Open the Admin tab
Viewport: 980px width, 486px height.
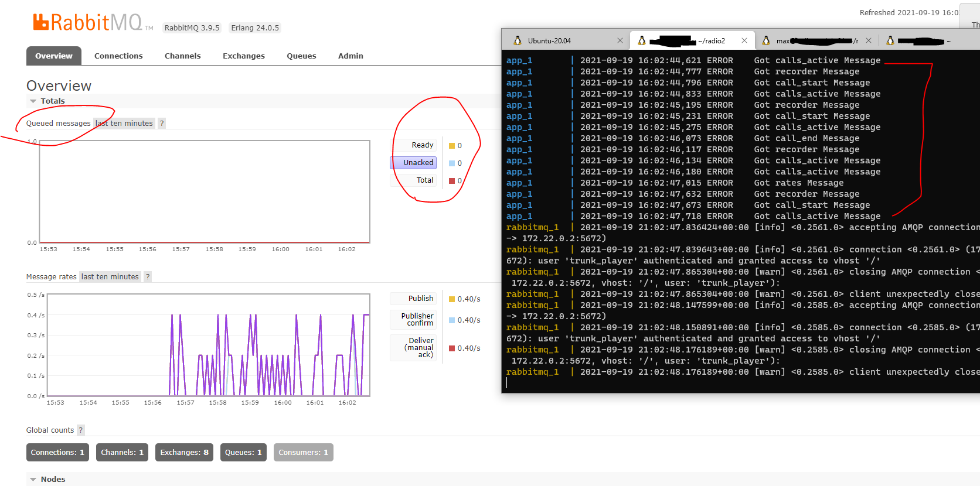(351, 56)
